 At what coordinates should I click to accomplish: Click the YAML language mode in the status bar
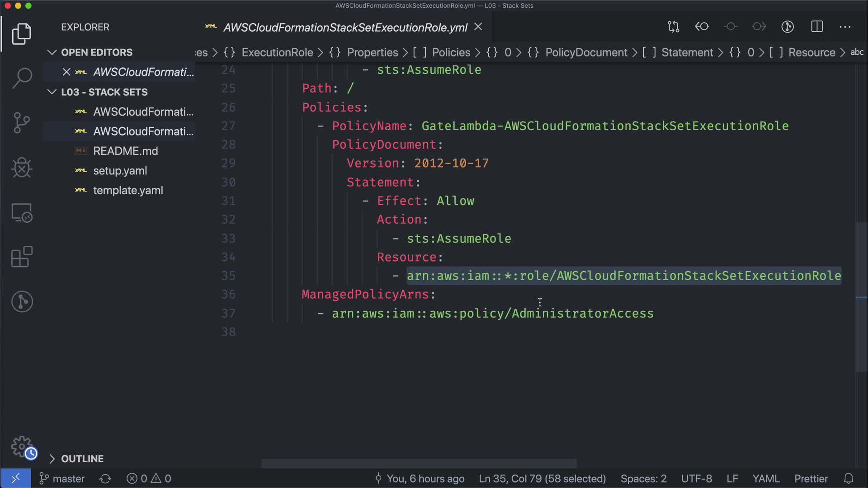[766, 479]
